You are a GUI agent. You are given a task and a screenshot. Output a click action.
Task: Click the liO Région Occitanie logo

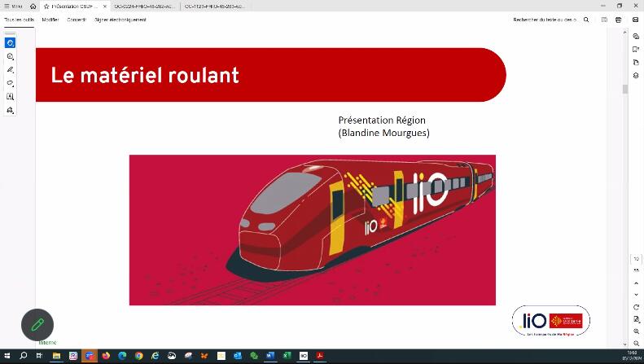pyautogui.click(x=550, y=322)
